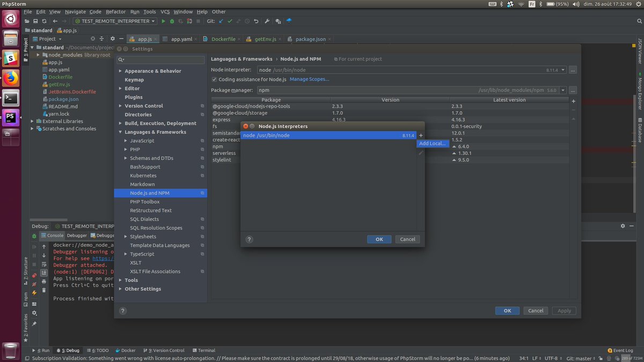This screenshot has height=362, width=644.
Task: Open the Manage Scopes link
Action: pos(310,79)
